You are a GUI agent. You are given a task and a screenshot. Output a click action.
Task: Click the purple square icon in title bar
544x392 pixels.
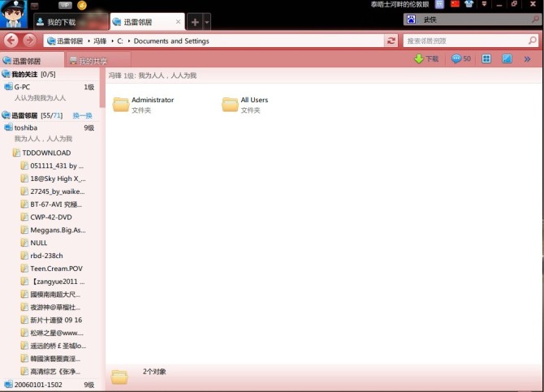click(x=439, y=4)
